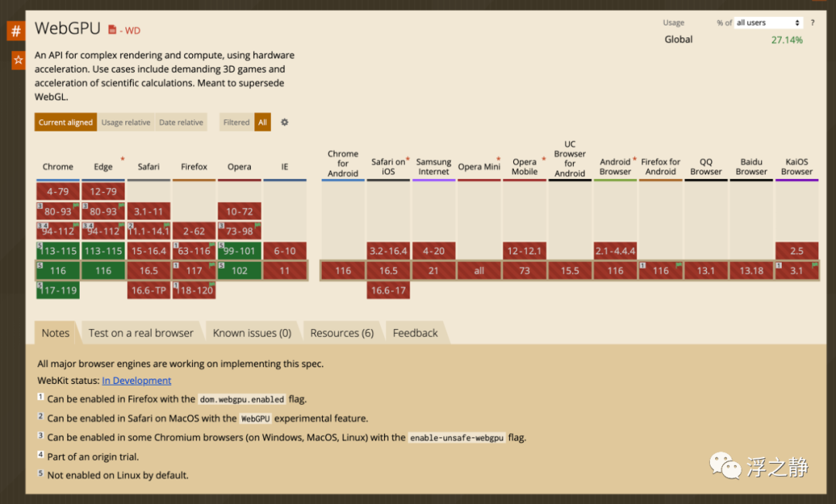This screenshot has width=836, height=504.
Task: Open the Resources (6) tab
Action: 342,333
